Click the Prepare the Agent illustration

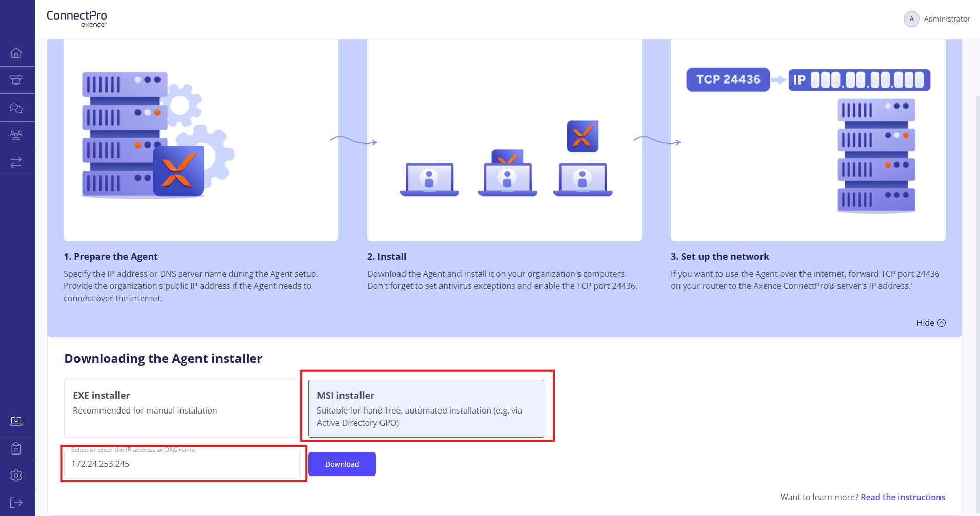pos(201,139)
